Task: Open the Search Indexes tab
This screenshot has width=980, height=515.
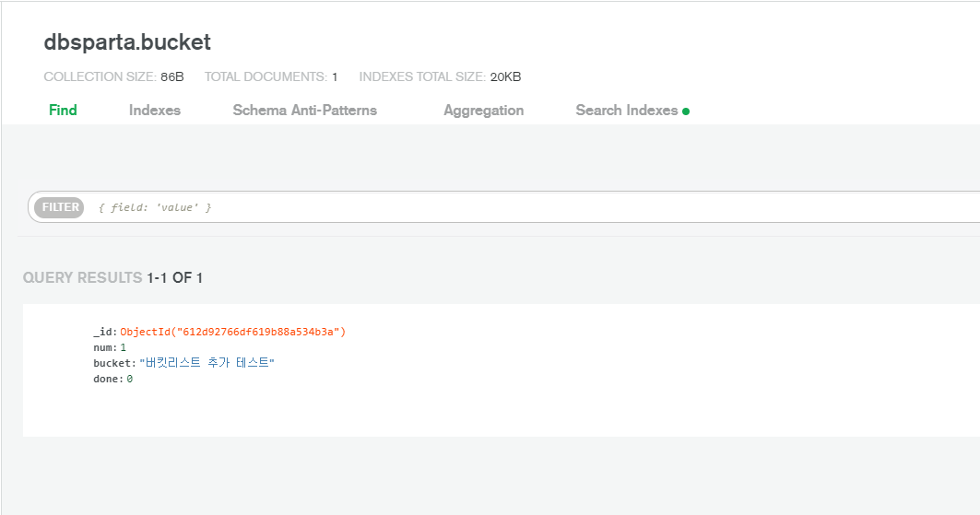Action: 626,111
